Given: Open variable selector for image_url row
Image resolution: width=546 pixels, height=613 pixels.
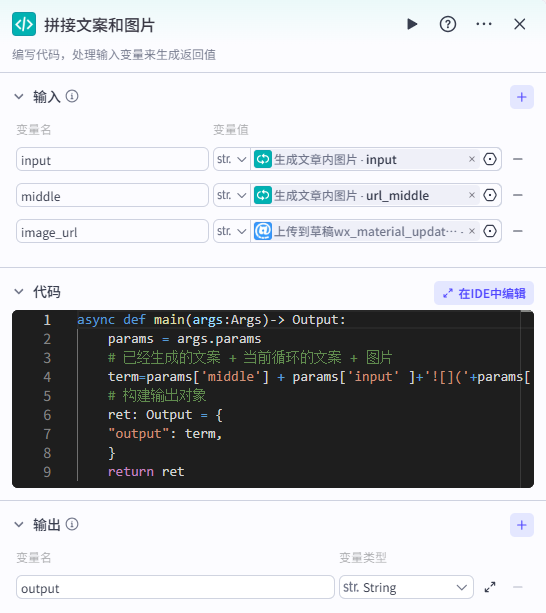Looking at the screenshot, I should pyautogui.click(x=490, y=231).
